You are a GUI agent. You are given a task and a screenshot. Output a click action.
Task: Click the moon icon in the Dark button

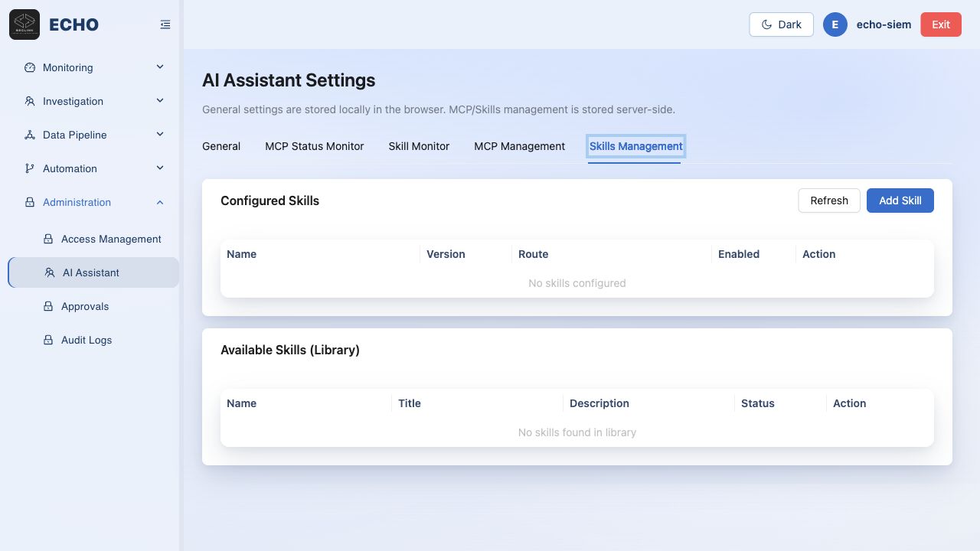click(766, 24)
